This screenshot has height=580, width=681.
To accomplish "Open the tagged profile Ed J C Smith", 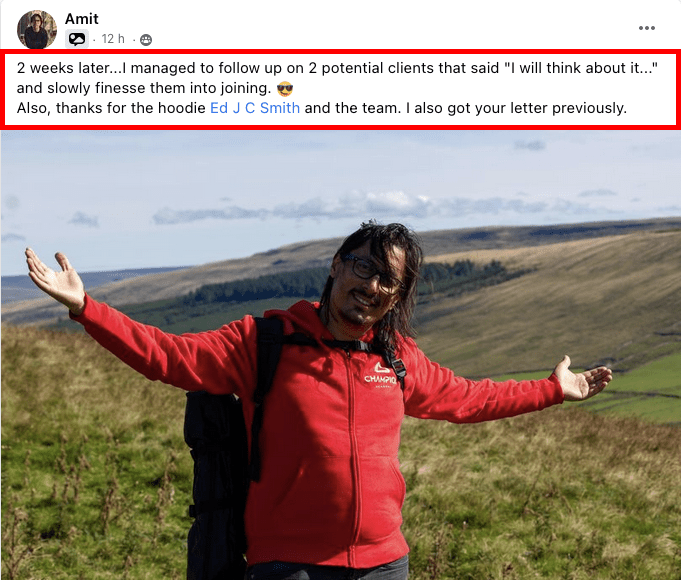I will coord(255,108).
